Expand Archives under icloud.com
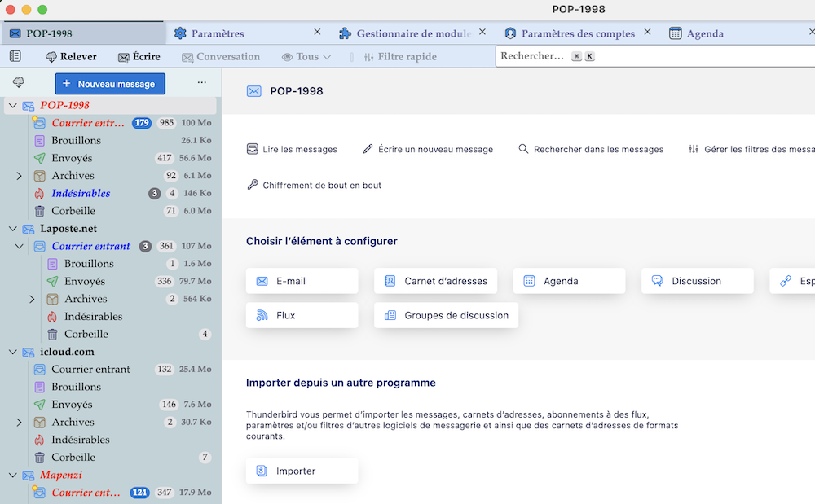This screenshot has height=504, width=815. click(x=20, y=423)
